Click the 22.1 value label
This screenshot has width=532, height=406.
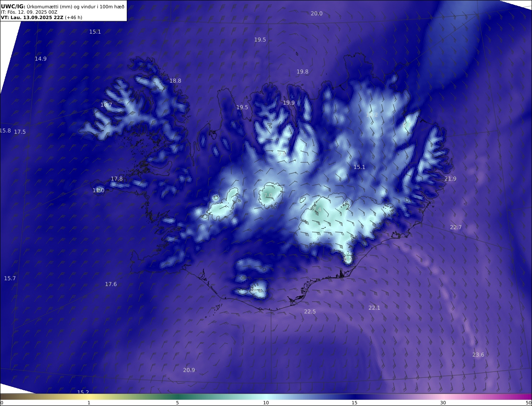[374, 308]
